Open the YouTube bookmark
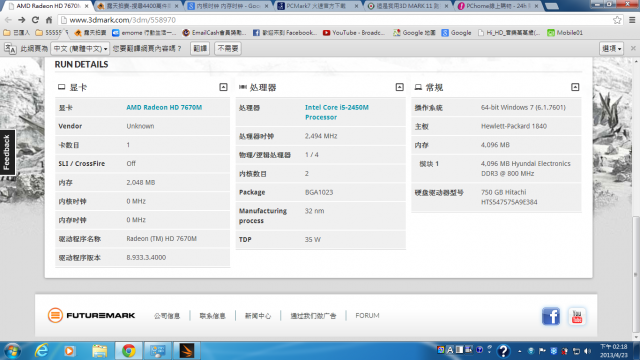Image resolution: width=640 pixels, height=360 pixels. (353, 33)
